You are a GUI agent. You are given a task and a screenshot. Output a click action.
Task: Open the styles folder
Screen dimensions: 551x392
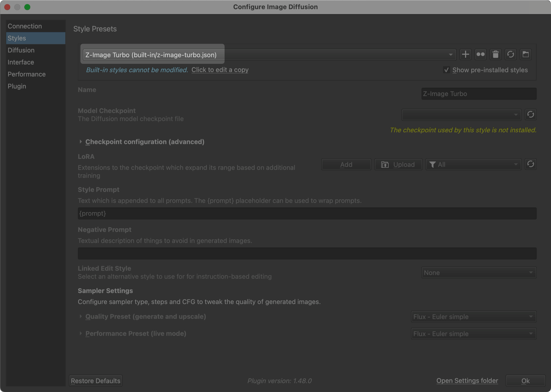coord(526,54)
